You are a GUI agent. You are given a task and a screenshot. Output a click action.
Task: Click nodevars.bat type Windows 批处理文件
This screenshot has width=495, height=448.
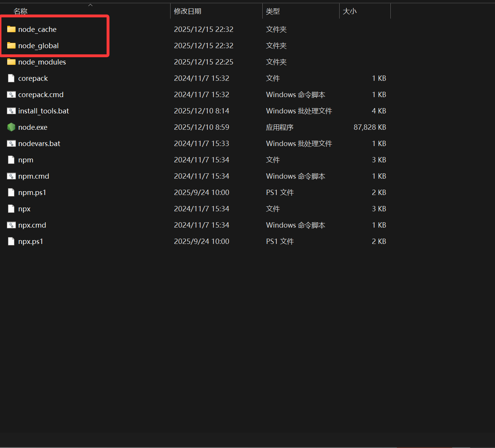point(299,143)
